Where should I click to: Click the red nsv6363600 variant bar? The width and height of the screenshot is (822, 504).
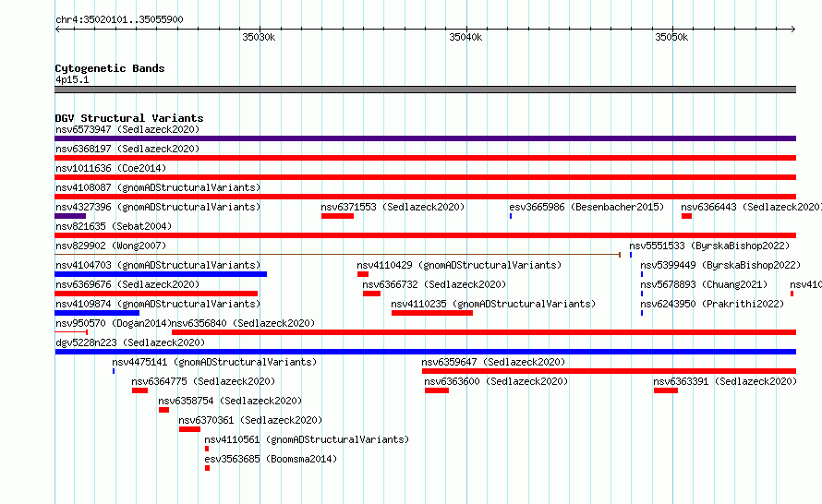click(x=437, y=390)
